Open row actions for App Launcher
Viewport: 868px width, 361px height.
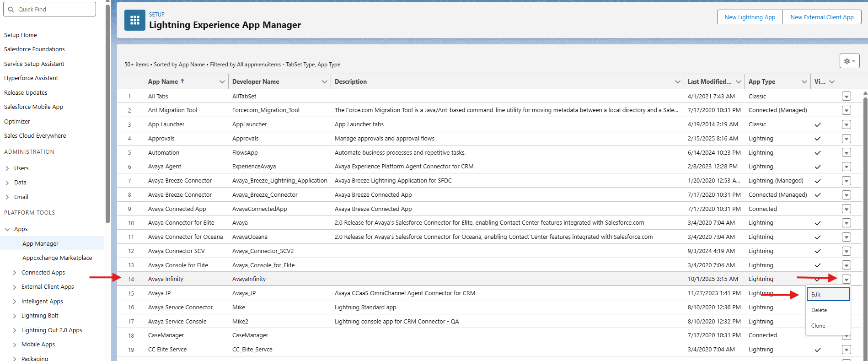(x=847, y=124)
